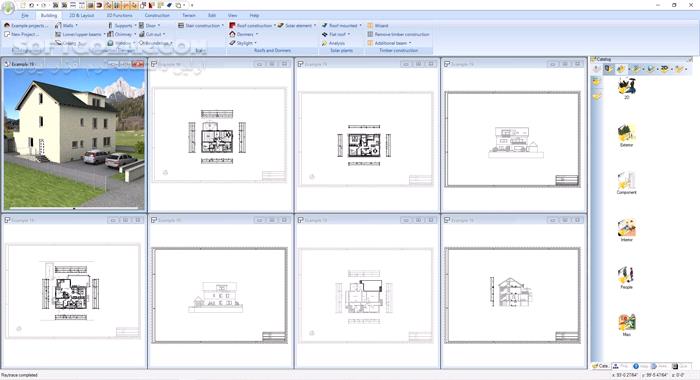This screenshot has height=380, width=700.
Task: Open the View ribbon tab
Action: click(x=233, y=15)
